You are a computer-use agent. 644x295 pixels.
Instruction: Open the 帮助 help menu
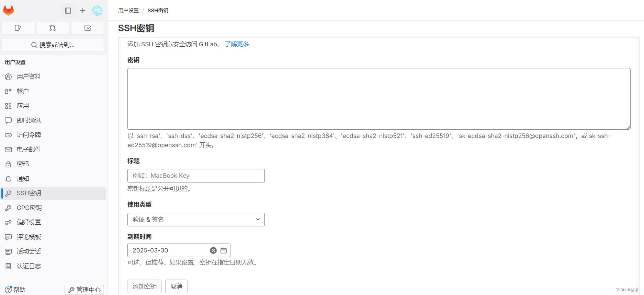click(x=15, y=290)
